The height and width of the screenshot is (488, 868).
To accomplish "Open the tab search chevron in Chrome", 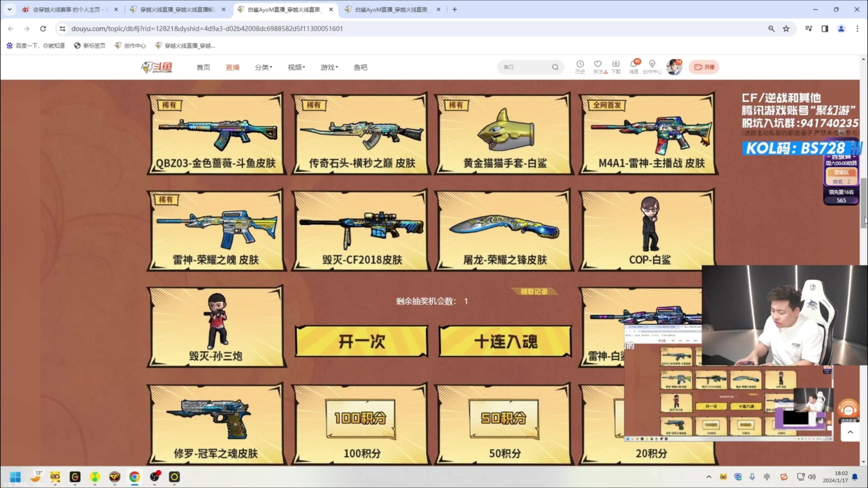I will pos(9,9).
